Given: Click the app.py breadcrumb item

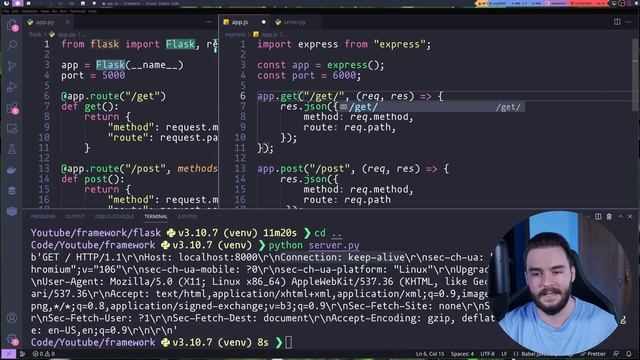Looking at the screenshot, I should [x=63, y=35].
